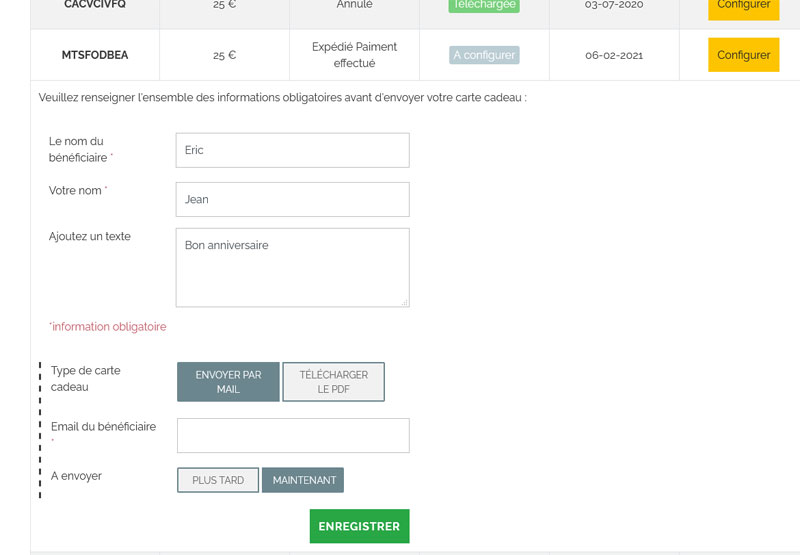Image resolution: width=800 pixels, height=555 pixels.
Task: Click the 'A envoyer' label
Action: tap(76, 476)
